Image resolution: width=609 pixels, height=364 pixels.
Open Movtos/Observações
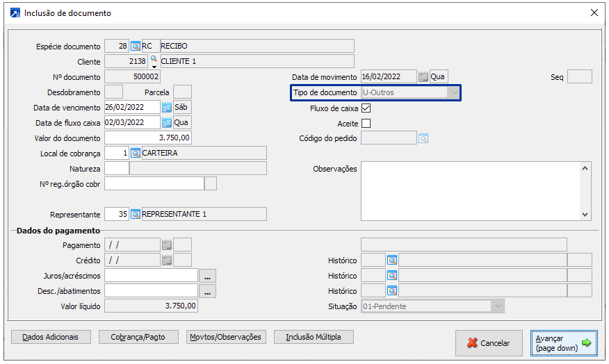pos(226,337)
